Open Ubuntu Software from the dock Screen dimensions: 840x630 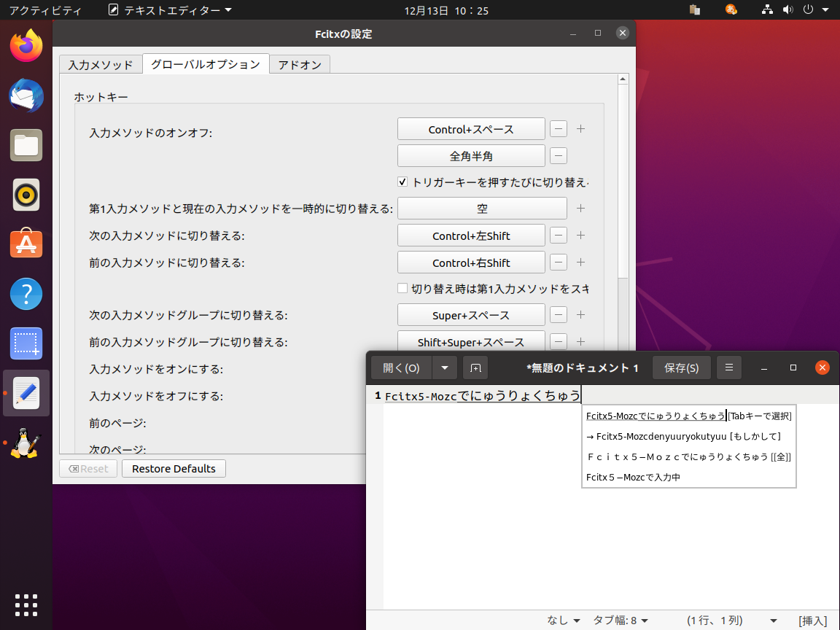point(26,244)
